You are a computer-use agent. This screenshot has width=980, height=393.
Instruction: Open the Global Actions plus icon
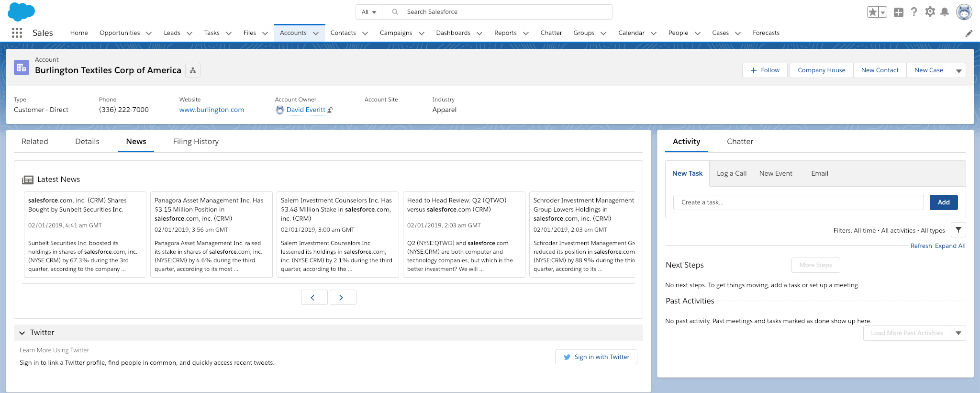(899, 12)
